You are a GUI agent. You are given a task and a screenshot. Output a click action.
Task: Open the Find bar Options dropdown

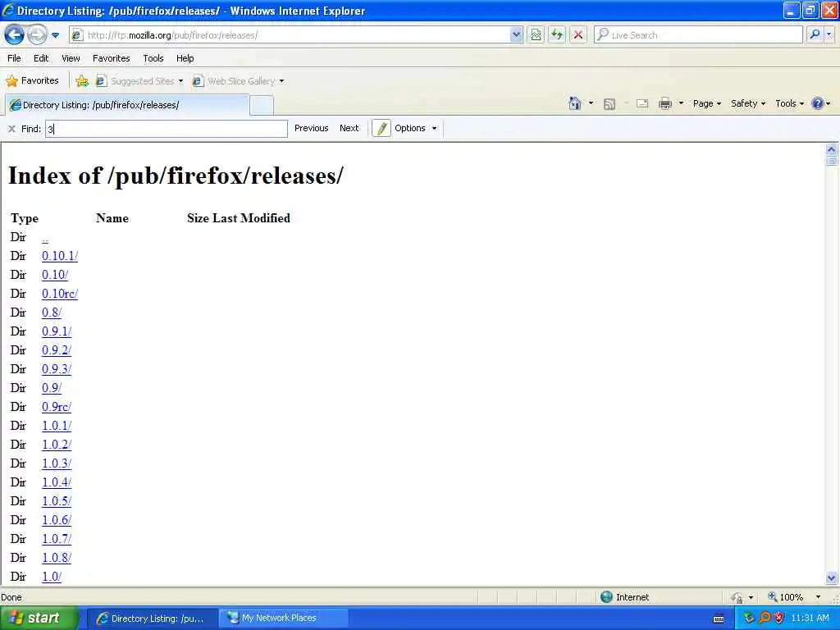tap(416, 128)
